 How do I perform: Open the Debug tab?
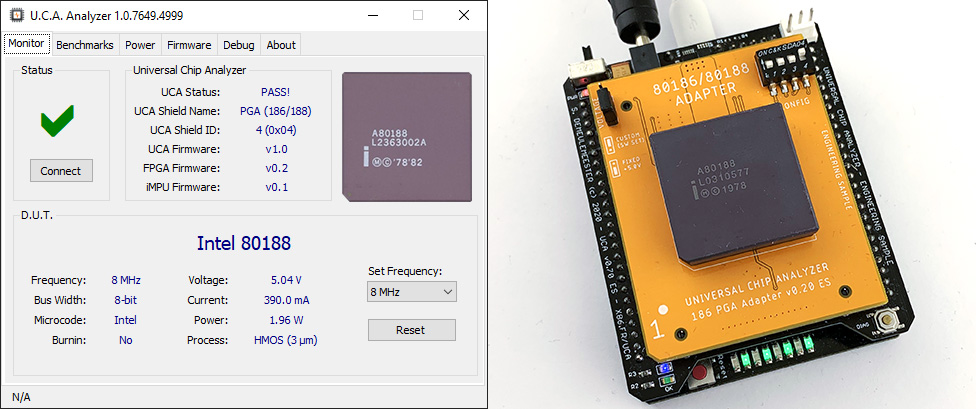(x=239, y=45)
